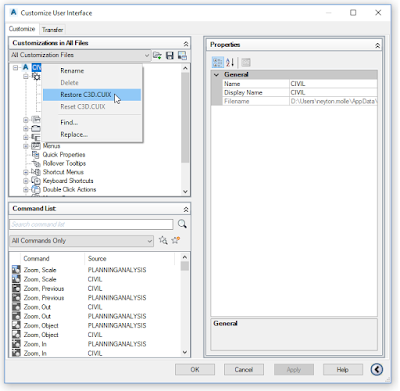Click the Categorized view icon in Properties
The image size is (400, 391).
click(x=218, y=62)
